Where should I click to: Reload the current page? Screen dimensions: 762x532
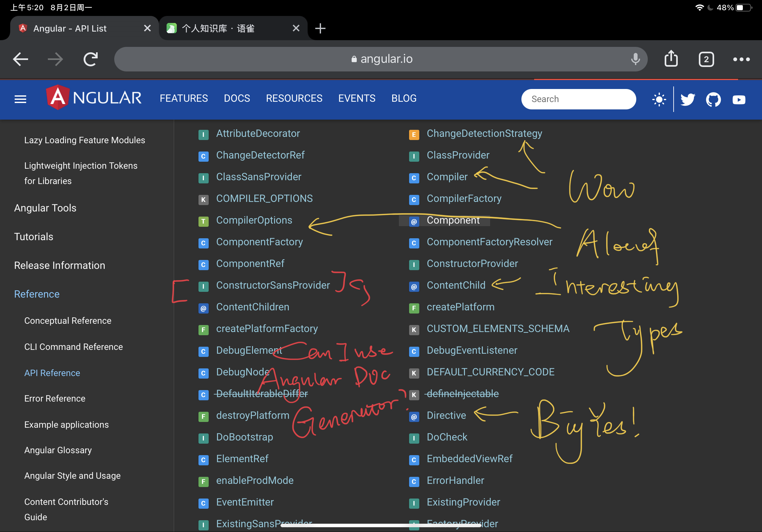point(91,59)
